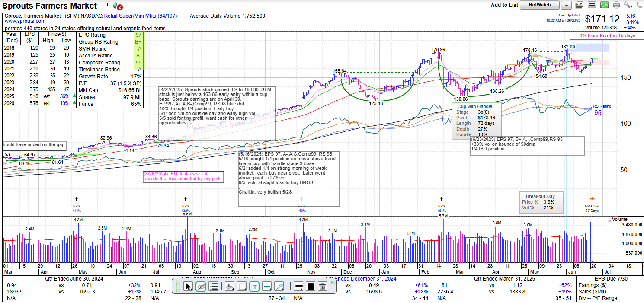The image size is (644, 303).
Task: Click the Funds 65% row
Action: [110, 104]
